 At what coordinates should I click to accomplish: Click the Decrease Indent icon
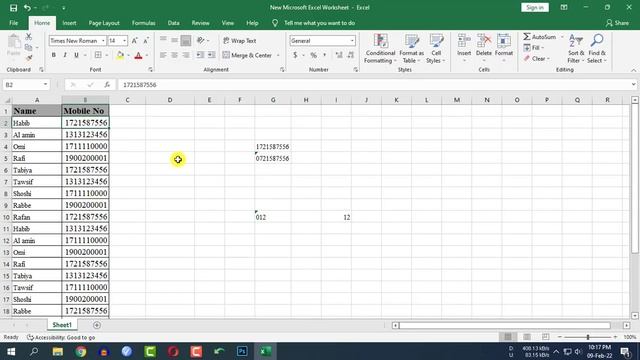(x=200, y=55)
